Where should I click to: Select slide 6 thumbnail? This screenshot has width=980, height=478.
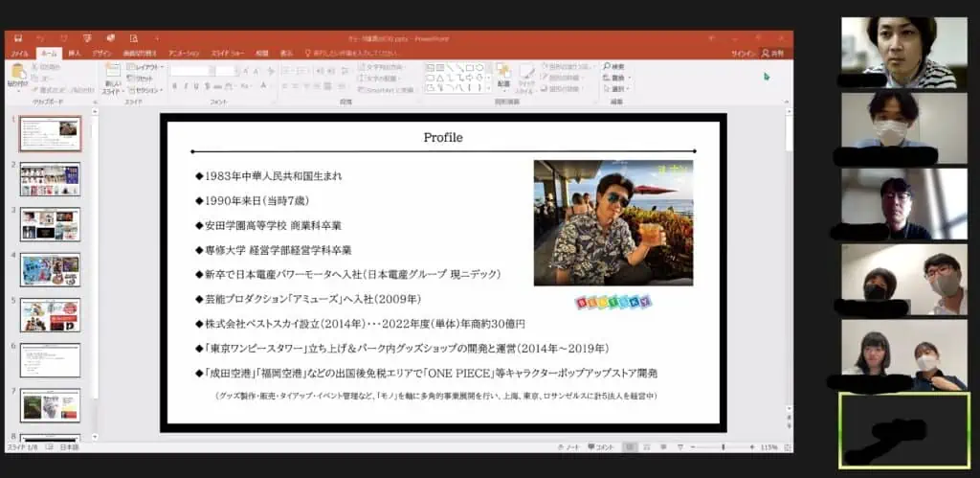50,360
